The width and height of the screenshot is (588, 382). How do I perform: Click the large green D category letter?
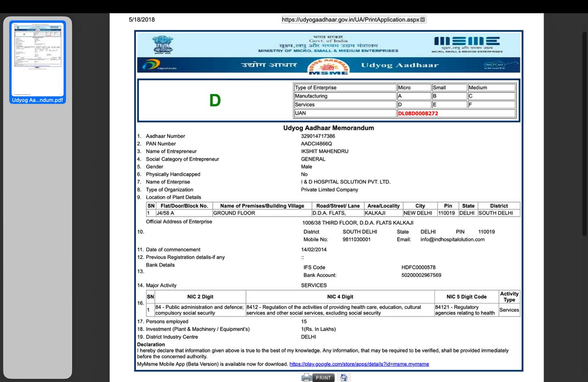[x=215, y=101]
